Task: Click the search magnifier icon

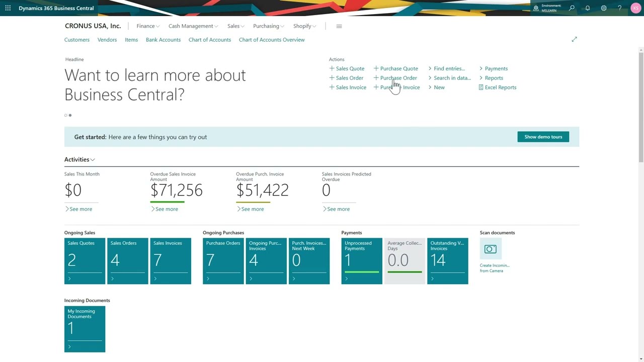Action: (572, 8)
